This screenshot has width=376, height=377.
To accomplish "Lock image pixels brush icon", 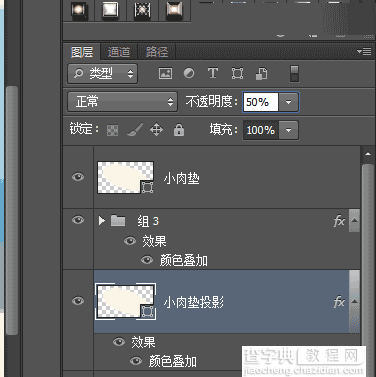I will tap(135, 130).
